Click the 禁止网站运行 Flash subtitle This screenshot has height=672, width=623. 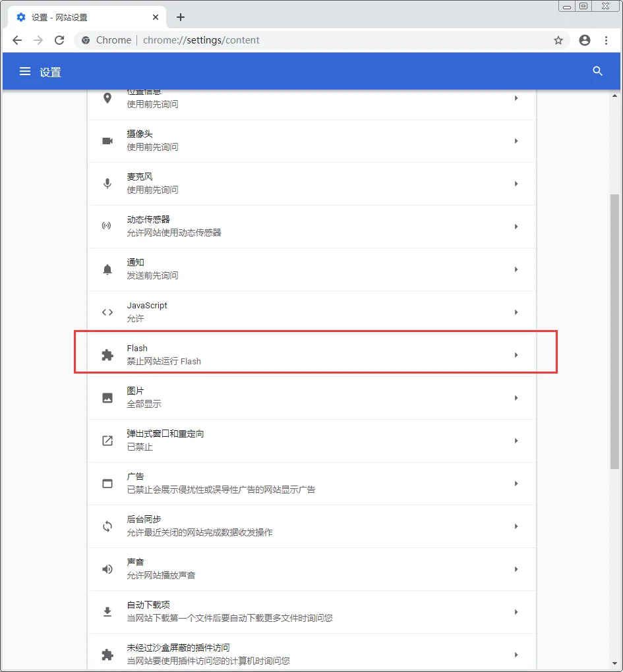pos(163,361)
